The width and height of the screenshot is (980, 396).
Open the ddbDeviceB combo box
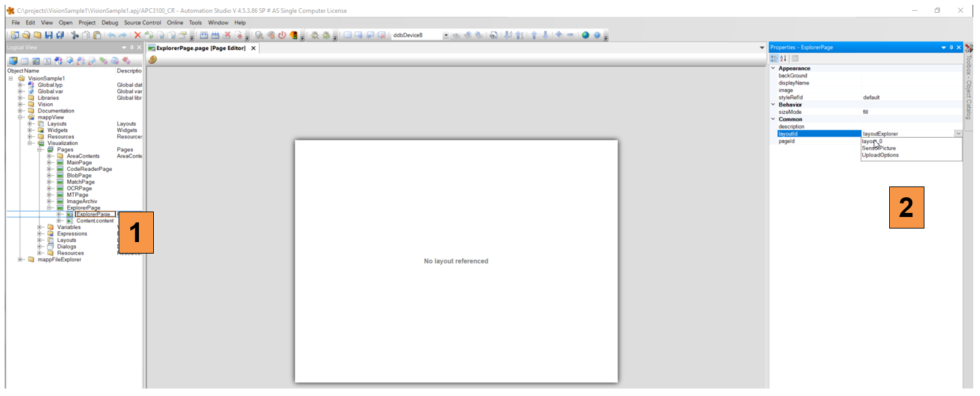pos(446,35)
